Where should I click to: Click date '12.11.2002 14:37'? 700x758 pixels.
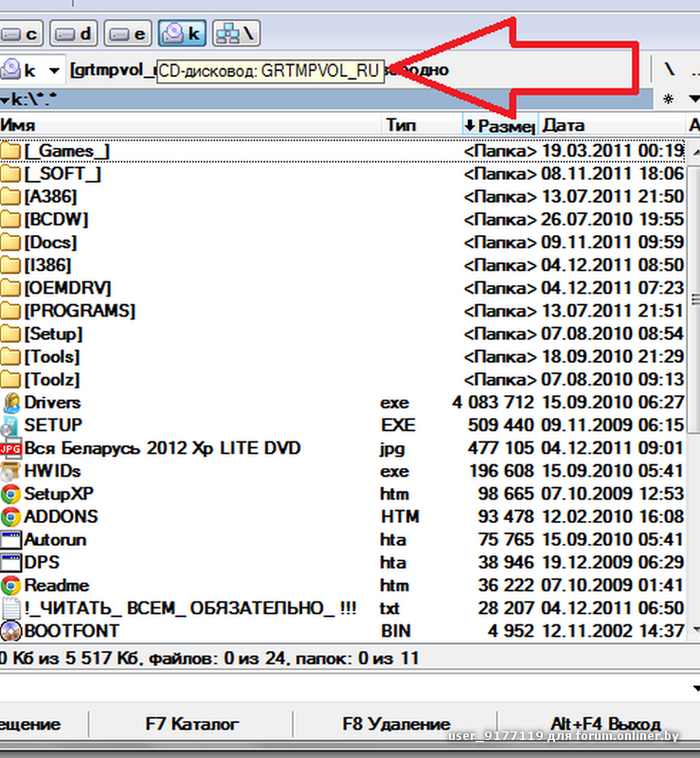pos(612,631)
